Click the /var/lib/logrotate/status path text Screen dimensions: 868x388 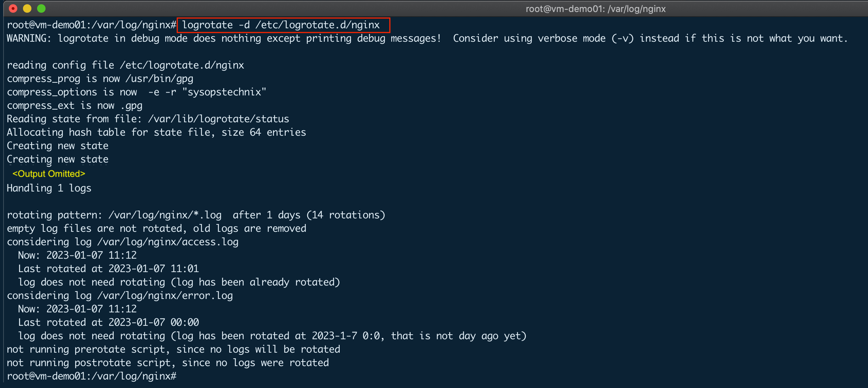(219, 119)
